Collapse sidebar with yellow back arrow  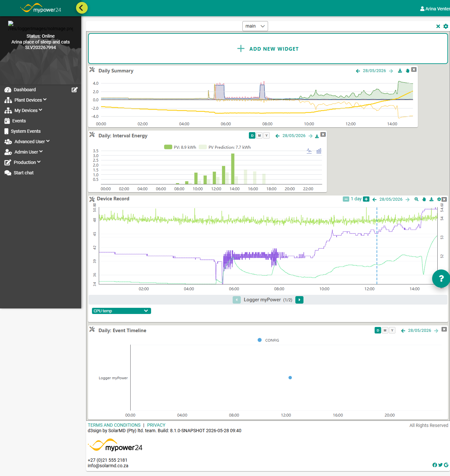tap(82, 7)
